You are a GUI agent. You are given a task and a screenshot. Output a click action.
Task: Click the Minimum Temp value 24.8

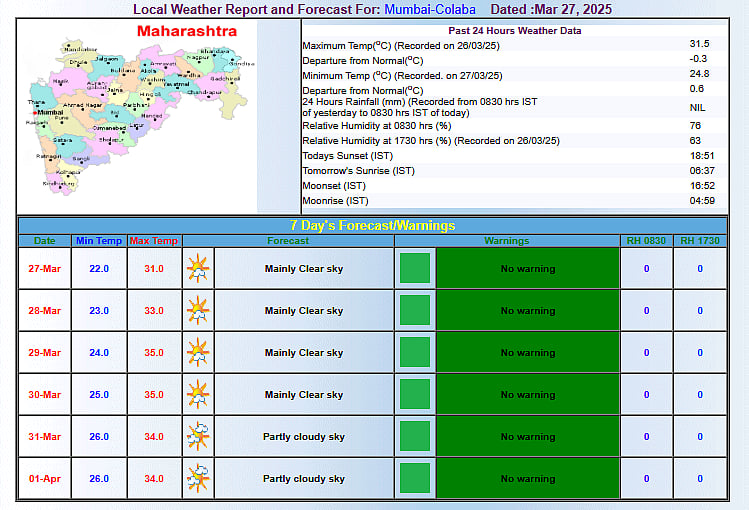(x=699, y=74)
